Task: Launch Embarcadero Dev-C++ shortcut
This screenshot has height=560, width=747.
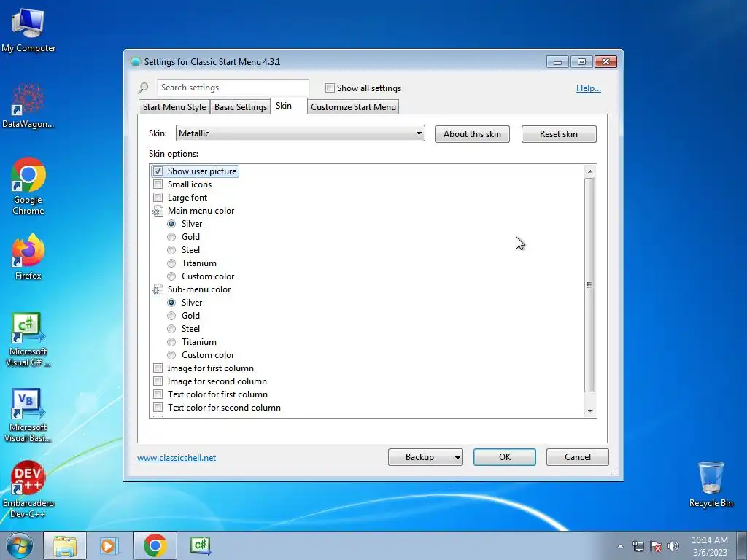Action: point(28,489)
